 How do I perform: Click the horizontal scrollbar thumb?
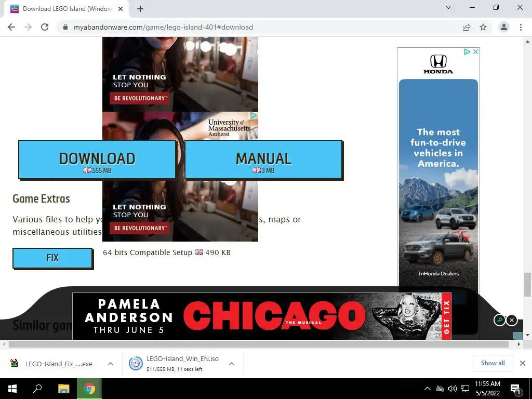point(259,344)
